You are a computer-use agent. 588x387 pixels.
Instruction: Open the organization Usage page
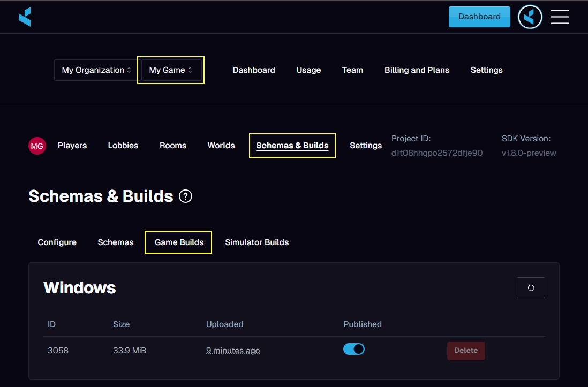tap(308, 70)
